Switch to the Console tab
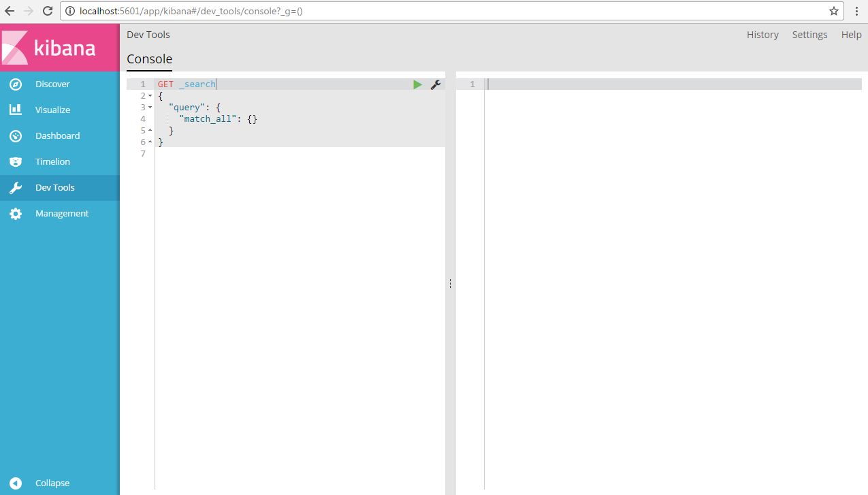Viewport: 868px width, 495px height. coord(149,59)
